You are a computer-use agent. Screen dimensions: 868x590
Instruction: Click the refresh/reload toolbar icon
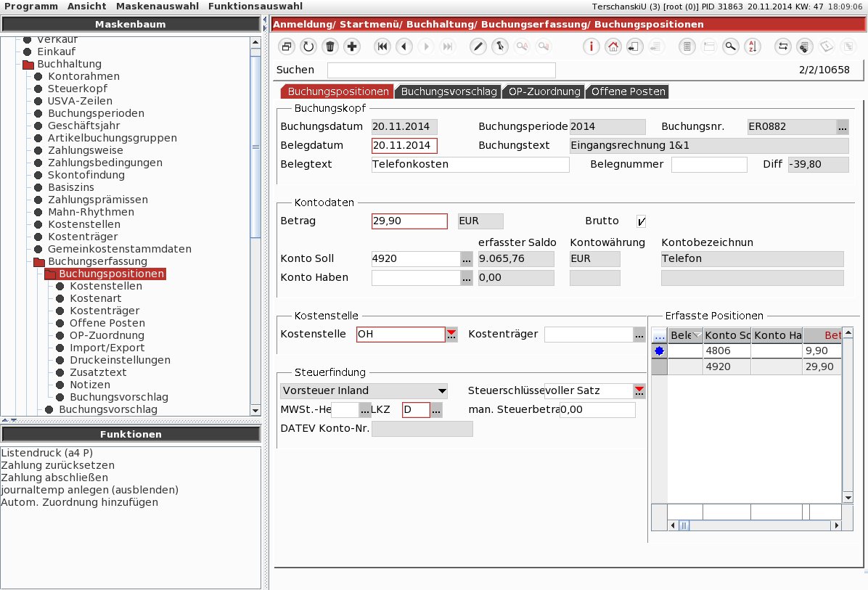(308, 46)
